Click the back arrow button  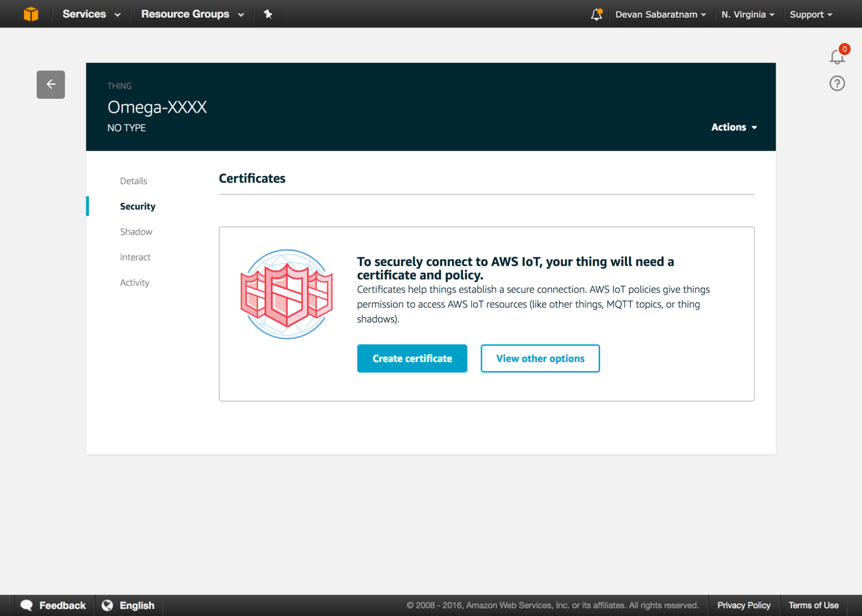pyautogui.click(x=51, y=84)
